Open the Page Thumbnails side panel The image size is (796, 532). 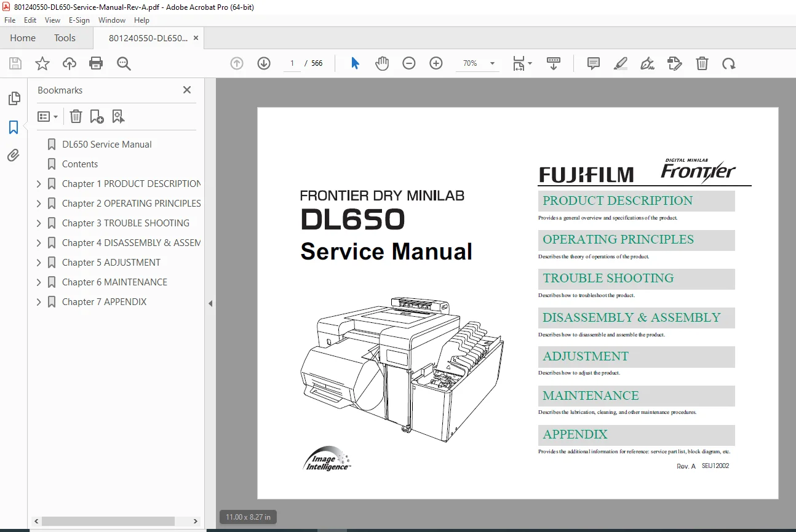pos(14,98)
